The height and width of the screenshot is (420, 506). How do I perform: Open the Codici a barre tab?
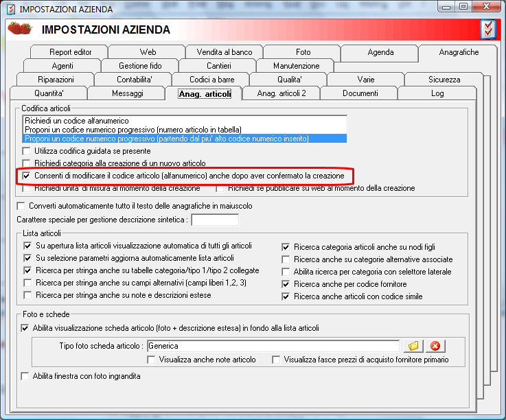point(211,80)
